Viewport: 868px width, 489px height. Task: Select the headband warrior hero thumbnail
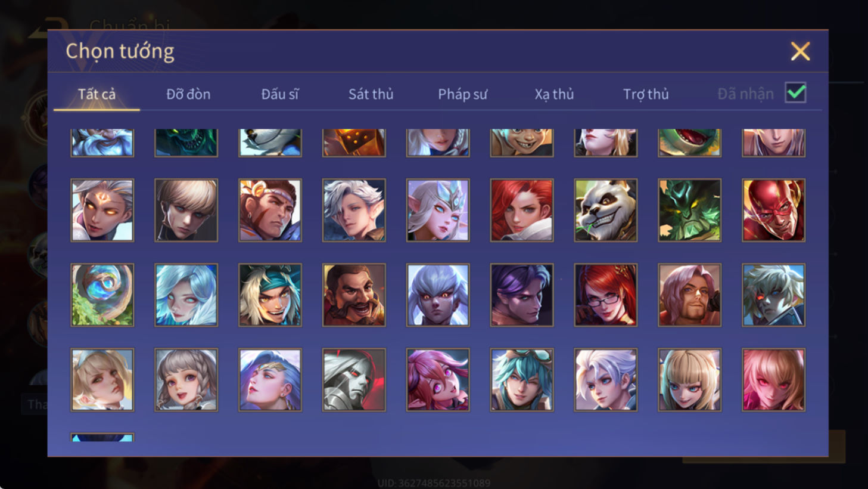click(x=270, y=211)
